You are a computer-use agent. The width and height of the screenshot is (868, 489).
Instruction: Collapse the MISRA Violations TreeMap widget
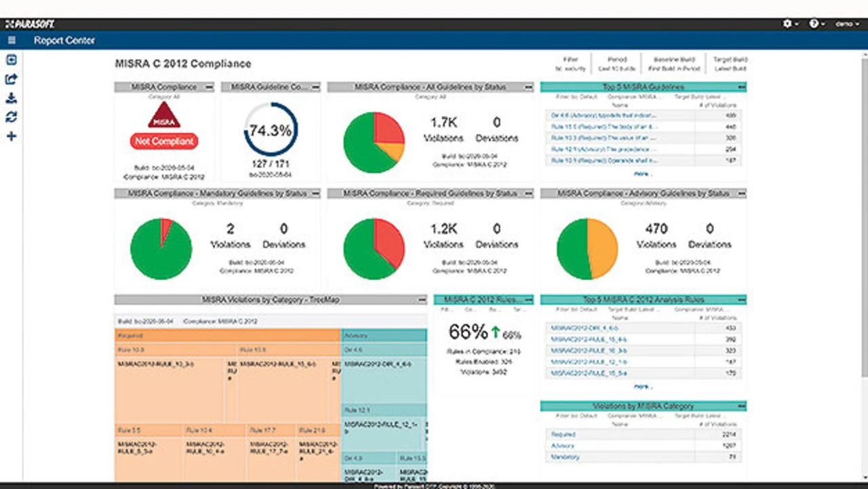422,300
